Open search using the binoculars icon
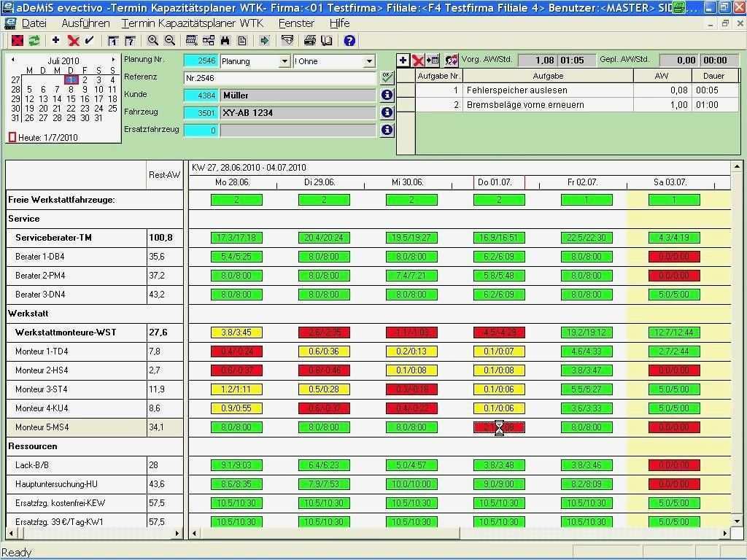Image resolution: width=747 pixels, height=560 pixels. click(x=226, y=42)
